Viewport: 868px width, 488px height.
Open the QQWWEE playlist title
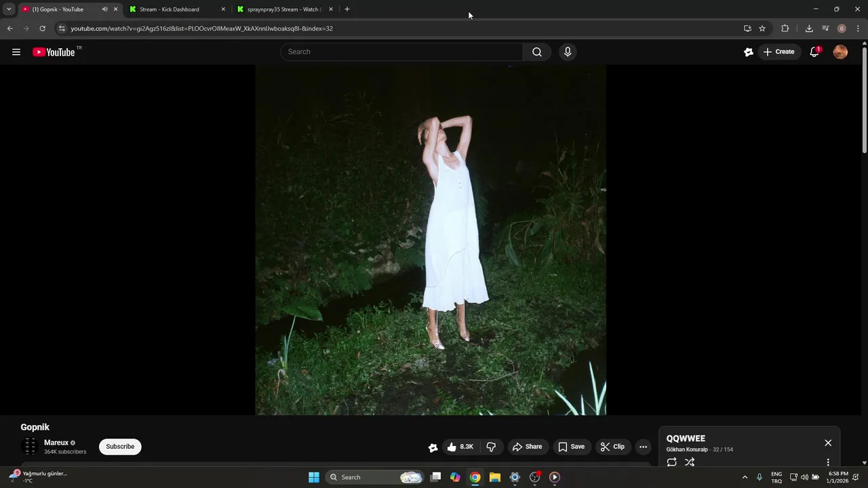tap(686, 439)
